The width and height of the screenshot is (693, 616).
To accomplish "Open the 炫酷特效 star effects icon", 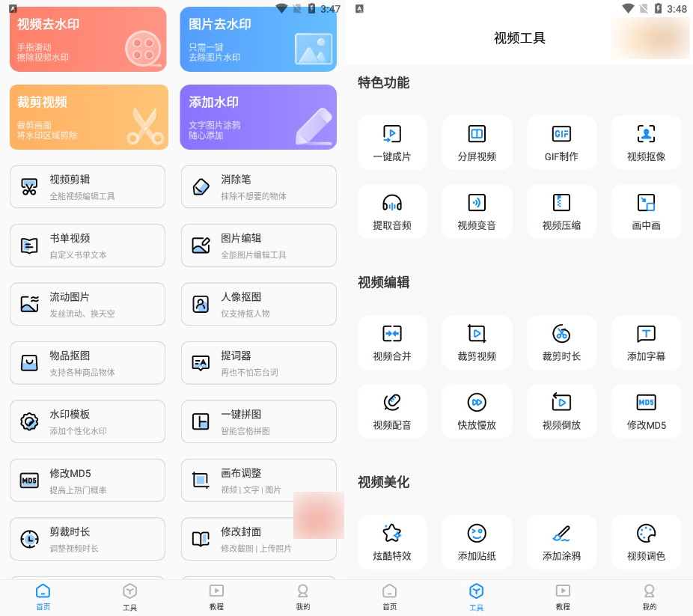I will point(392,534).
